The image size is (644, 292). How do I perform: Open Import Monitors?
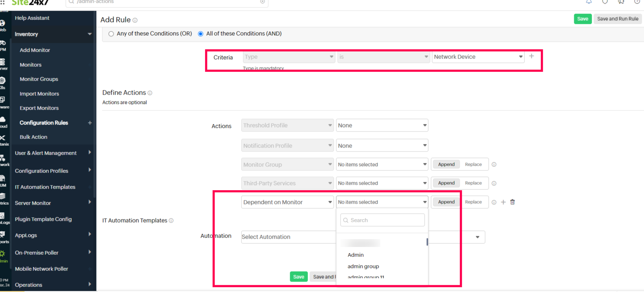pyautogui.click(x=39, y=94)
